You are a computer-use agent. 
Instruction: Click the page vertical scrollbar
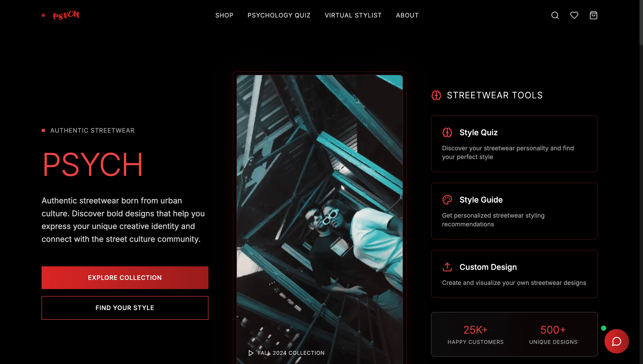(x=641, y=182)
